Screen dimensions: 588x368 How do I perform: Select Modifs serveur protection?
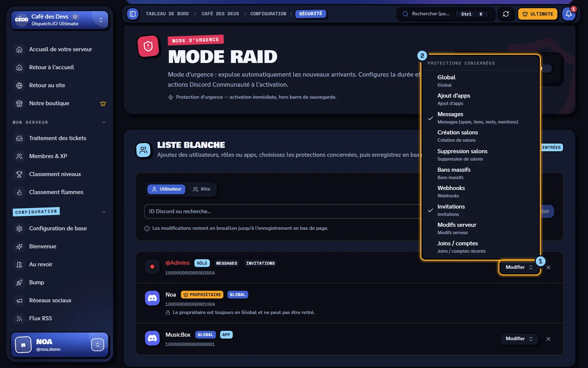(480, 229)
